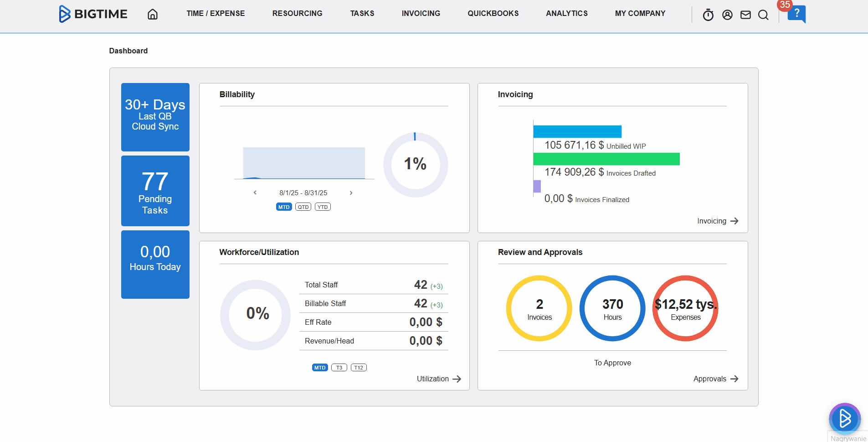
Task: Open search with the magnifying glass icon
Action: [763, 15]
